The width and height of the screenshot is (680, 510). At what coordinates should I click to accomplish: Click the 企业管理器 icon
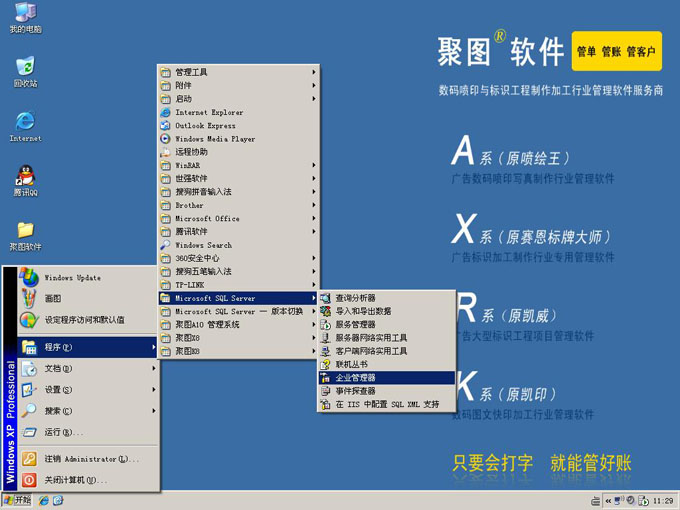[x=325, y=378]
